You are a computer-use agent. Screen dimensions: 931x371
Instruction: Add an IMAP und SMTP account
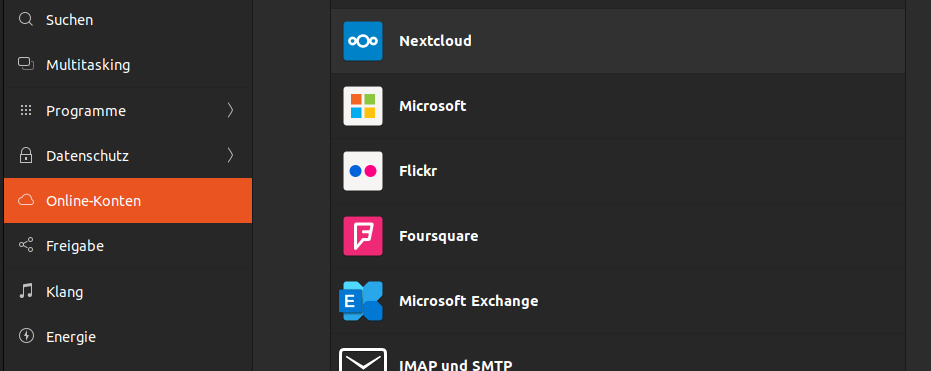point(618,353)
